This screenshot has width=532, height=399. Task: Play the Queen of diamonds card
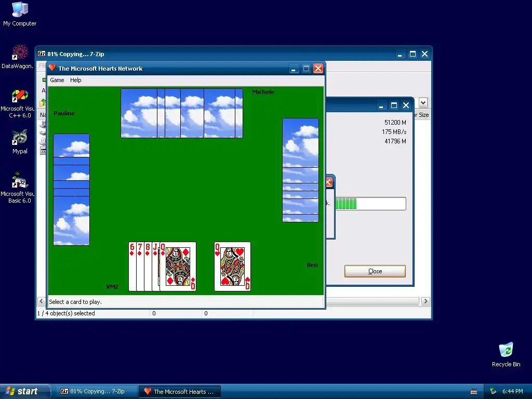178,267
